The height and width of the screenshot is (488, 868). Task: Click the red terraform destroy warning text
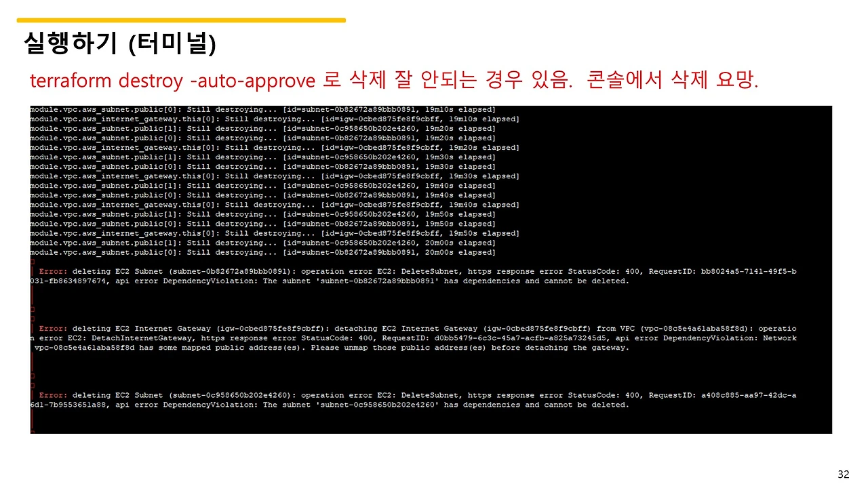click(393, 80)
